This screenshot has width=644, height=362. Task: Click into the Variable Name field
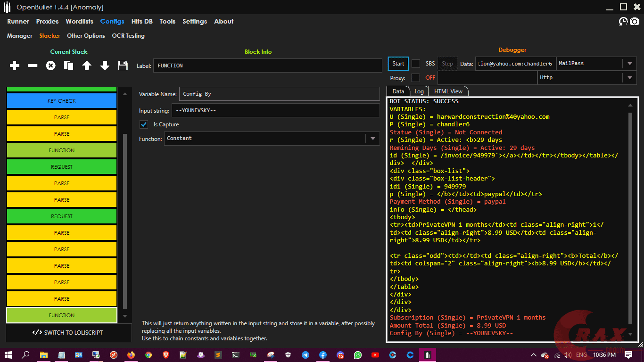click(279, 94)
